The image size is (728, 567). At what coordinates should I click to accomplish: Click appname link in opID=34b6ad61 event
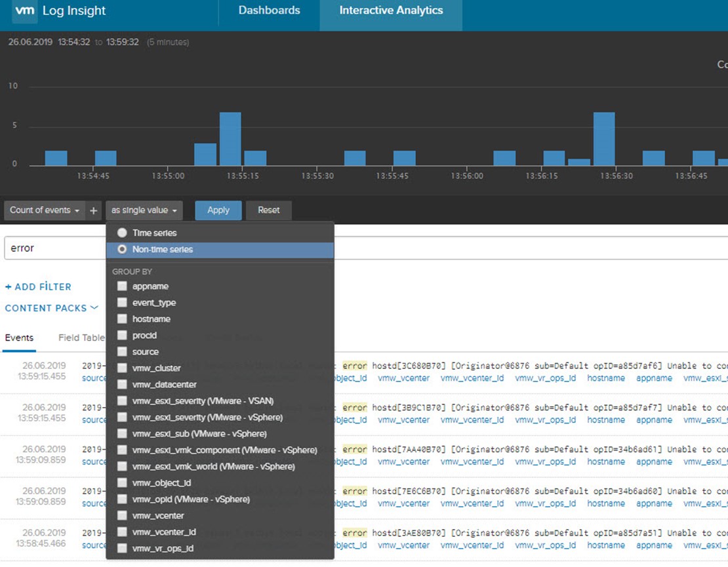tap(654, 461)
